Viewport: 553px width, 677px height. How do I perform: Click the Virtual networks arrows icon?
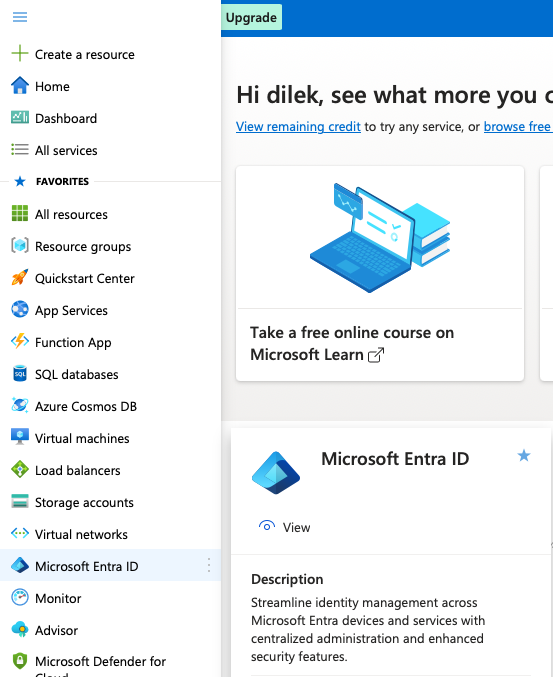point(20,534)
